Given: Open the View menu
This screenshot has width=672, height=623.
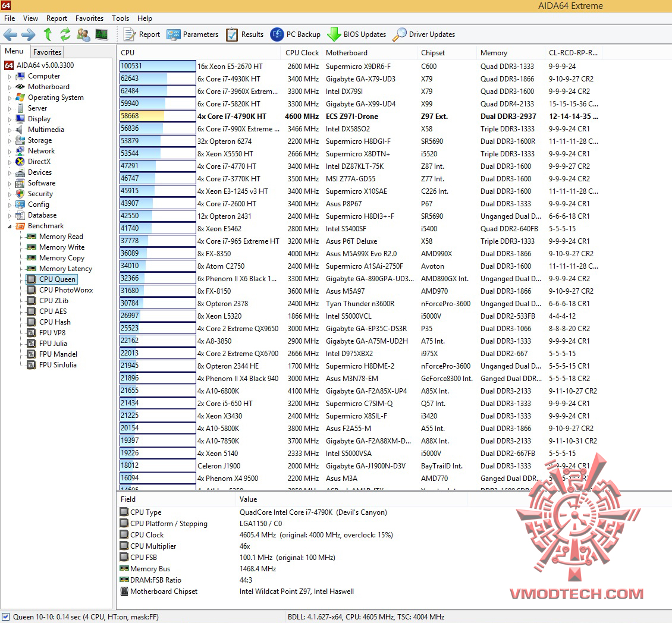Looking at the screenshot, I should point(30,18).
